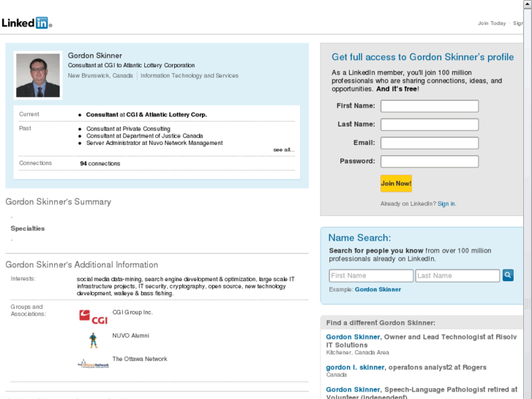Click the Gordon Skinner's Summary heading

pyautogui.click(x=58, y=202)
